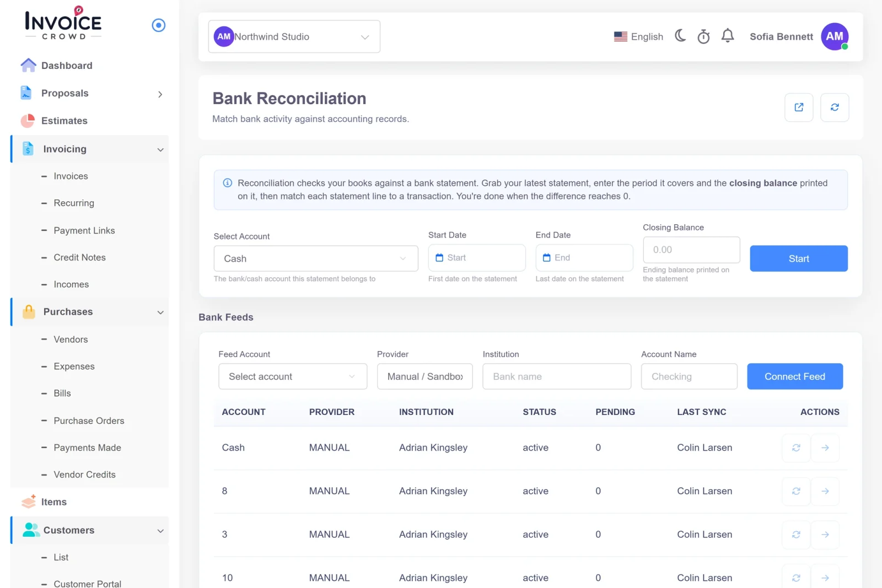Click the info icon in reconciliation notice
The height and width of the screenshot is (588, 882).
pyautogui.click(x=227, y=183)
